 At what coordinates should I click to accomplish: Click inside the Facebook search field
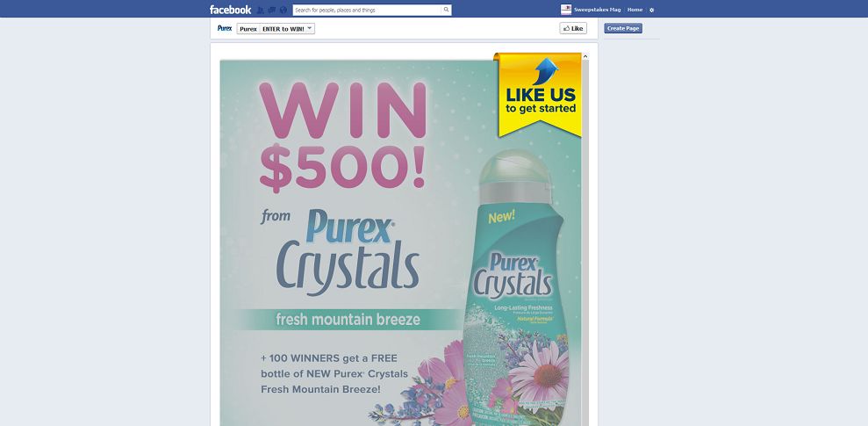point(368,10)
